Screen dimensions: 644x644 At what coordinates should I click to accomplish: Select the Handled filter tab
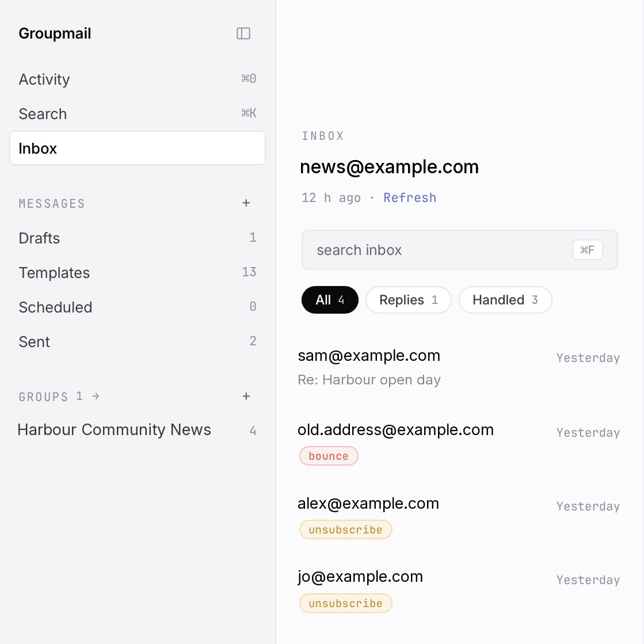coord(505,300)
